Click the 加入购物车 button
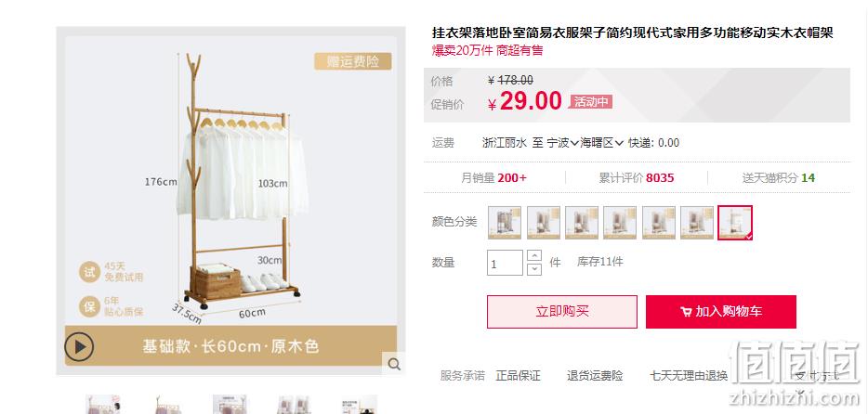The width and height of the screenshot is (868, 414). 721,312
